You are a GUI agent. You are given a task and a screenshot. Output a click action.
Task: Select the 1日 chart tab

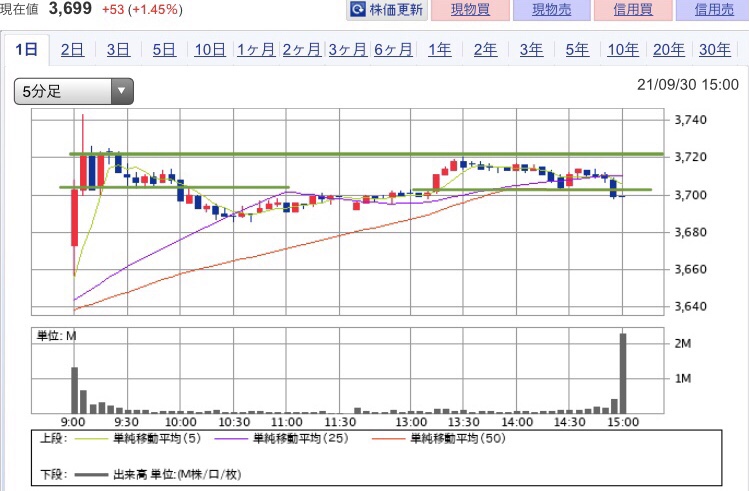coord(26,49)
